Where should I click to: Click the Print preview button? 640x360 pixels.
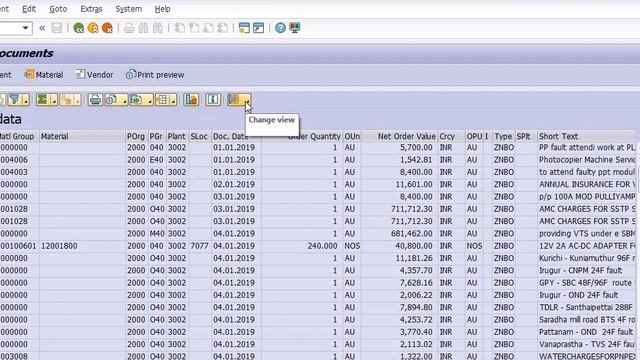click(x=155, y=75)
